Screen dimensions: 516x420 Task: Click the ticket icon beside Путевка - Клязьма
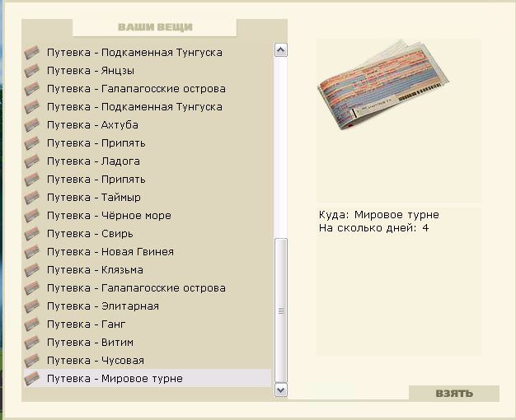click(x=32, y=269)
